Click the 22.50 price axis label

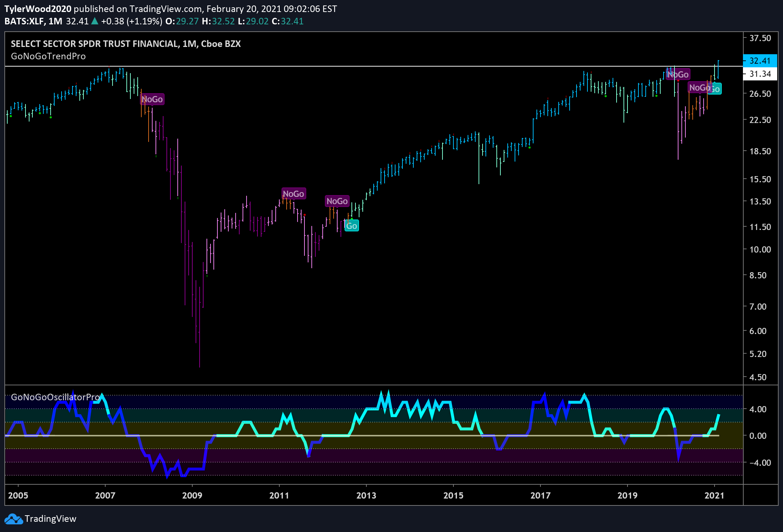(x=760, y=120)
